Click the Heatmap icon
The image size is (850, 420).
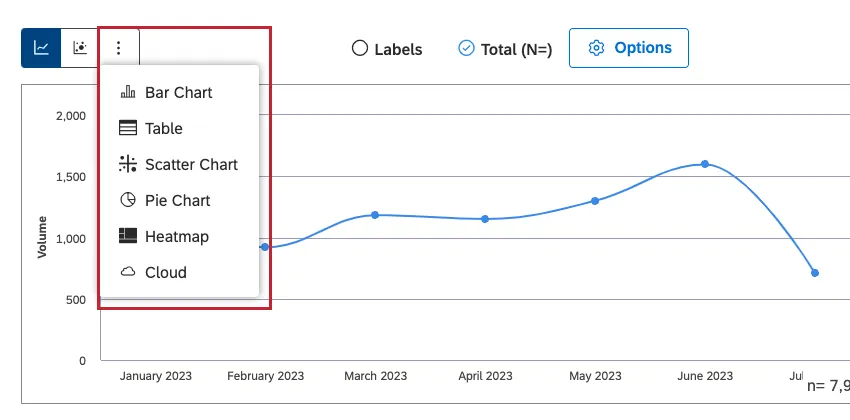click(x=127, y=237)
